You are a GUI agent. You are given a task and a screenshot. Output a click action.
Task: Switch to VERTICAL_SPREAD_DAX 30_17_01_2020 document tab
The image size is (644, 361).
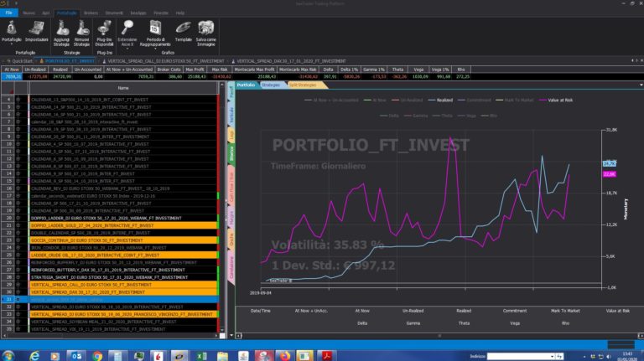(x=289, y=61)
